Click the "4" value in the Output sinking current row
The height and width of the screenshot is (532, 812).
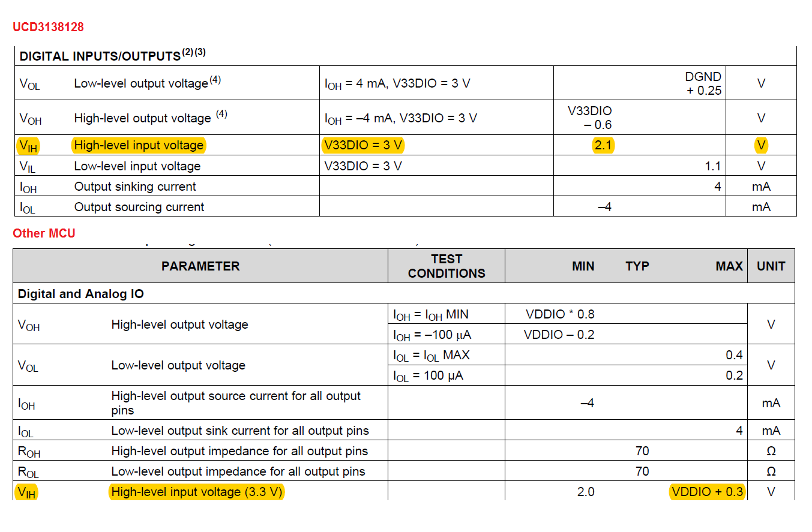coord(717,187)
